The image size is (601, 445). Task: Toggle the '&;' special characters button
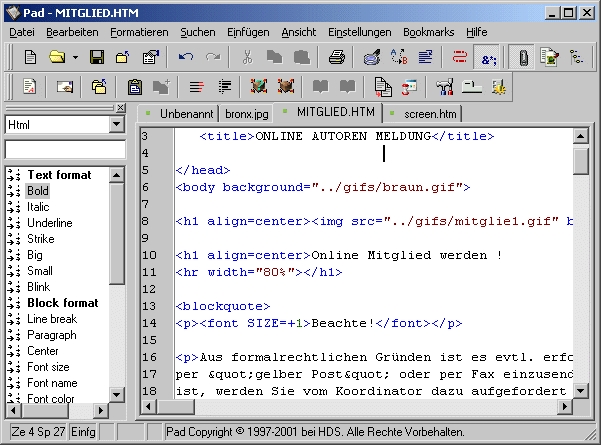488,58
